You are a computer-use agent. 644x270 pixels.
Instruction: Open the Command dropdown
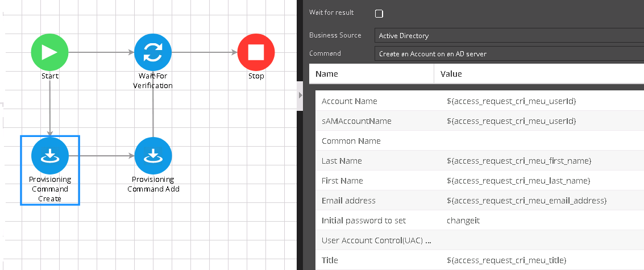(x=509, y=54)
